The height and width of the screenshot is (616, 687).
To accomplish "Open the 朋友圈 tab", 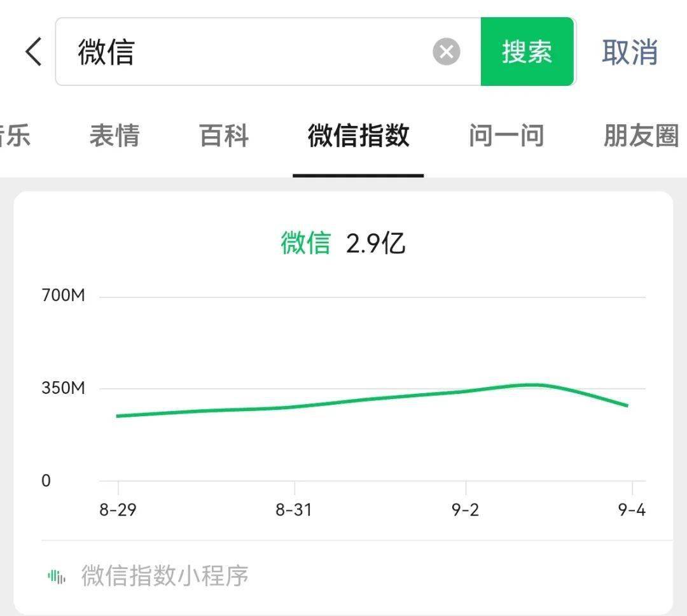I will pos(641,135).
